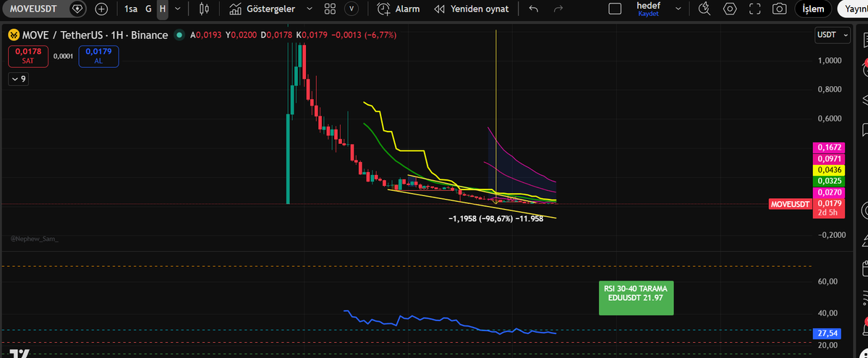The height and width of the screenshot is (358, 868).
Task: Open chart settings hexagon icon
Action: pyautogui.click(x=730, y=9)
